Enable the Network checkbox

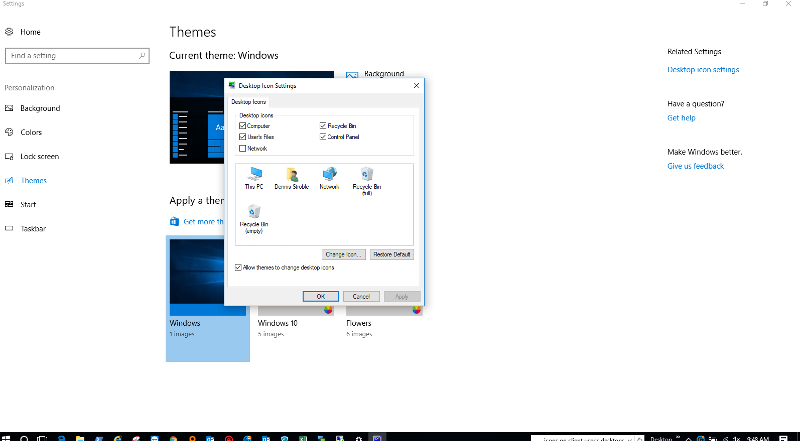coord(242,149)
